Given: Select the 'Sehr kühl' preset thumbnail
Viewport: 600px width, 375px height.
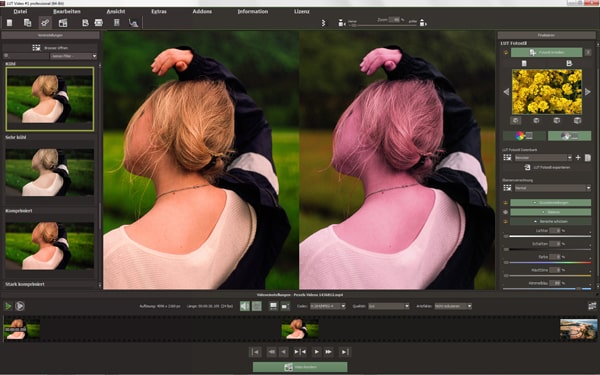Looking at the screenshot, I should coord(50,171).
